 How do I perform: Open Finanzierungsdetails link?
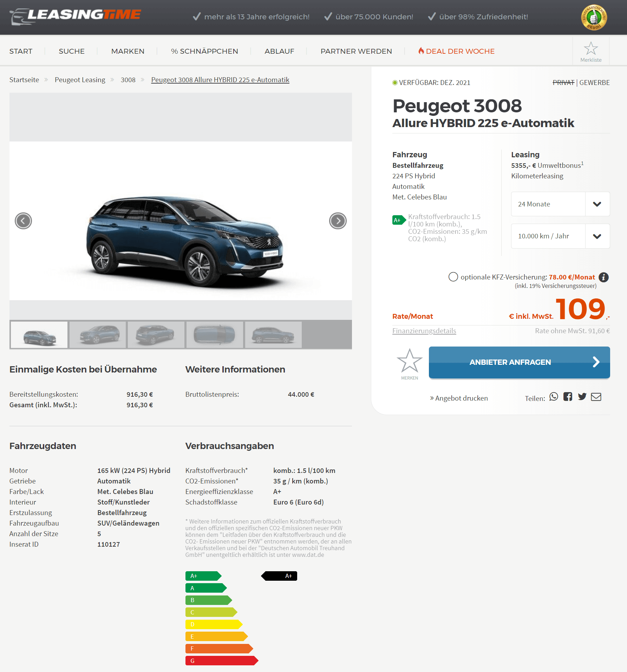point(424,331)
